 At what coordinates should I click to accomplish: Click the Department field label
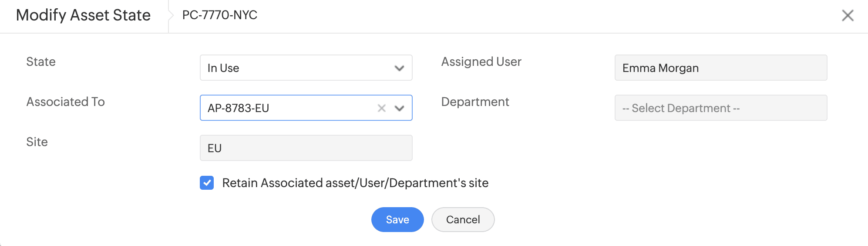475,102
